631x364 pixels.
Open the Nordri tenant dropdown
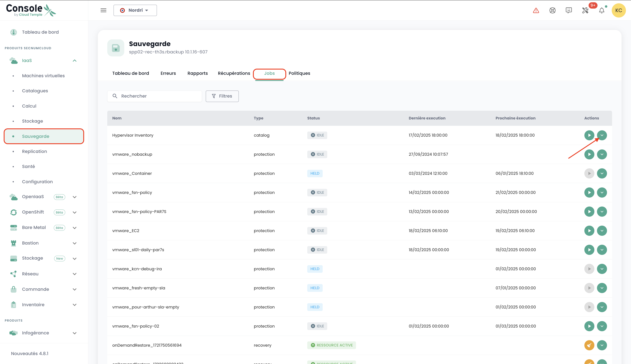point(135,10)
